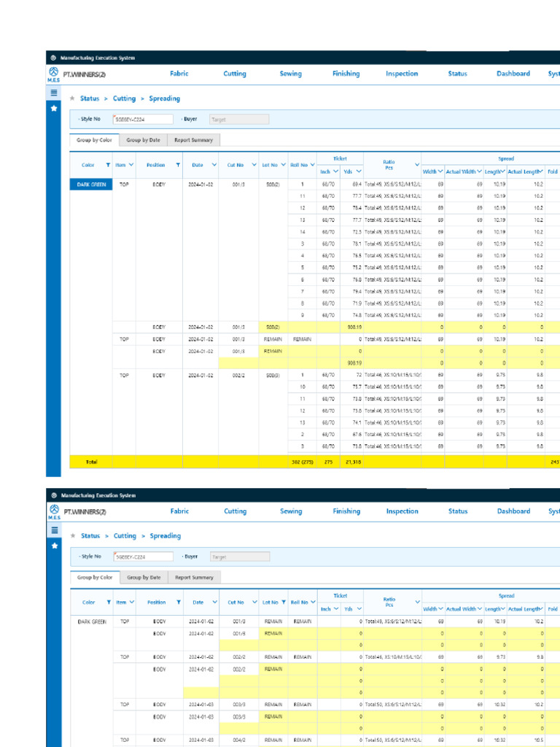Viewport: 560px width, 747px height.
Task: Click the Style No input field in the upper window
Action: (143, 119)
